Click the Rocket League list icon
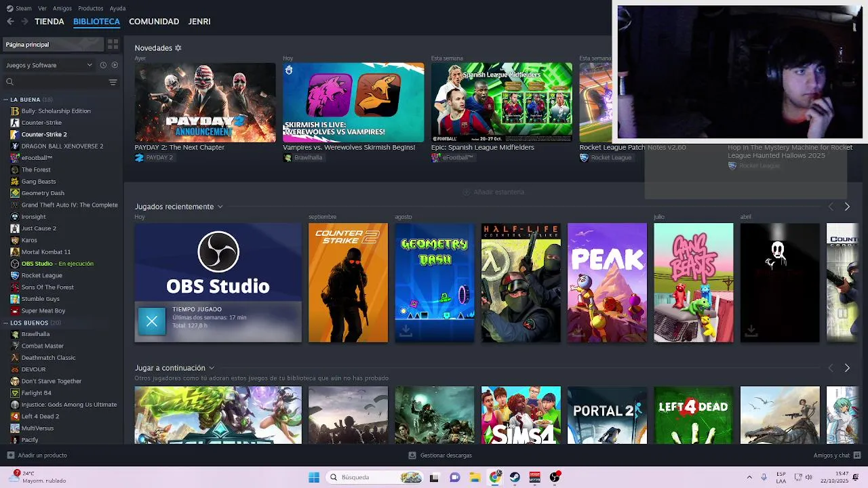Viewport: 868px width, 488px height. pos(15,275)
